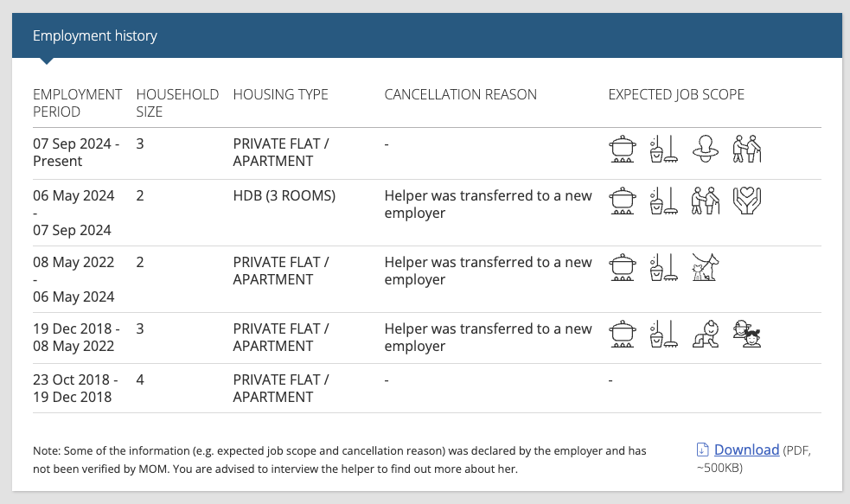Click the housekeeping mop icon in the HDB (3 ROOMS) row

pos(663,201)
